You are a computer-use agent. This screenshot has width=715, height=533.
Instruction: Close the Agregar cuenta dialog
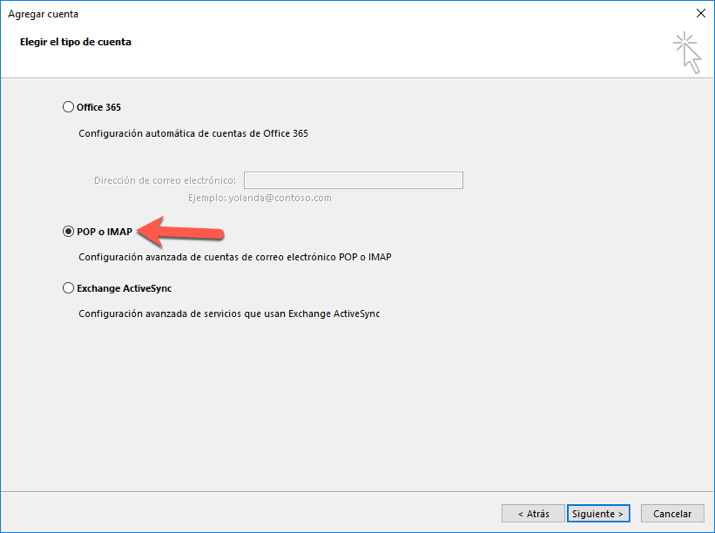pos(701,14)
